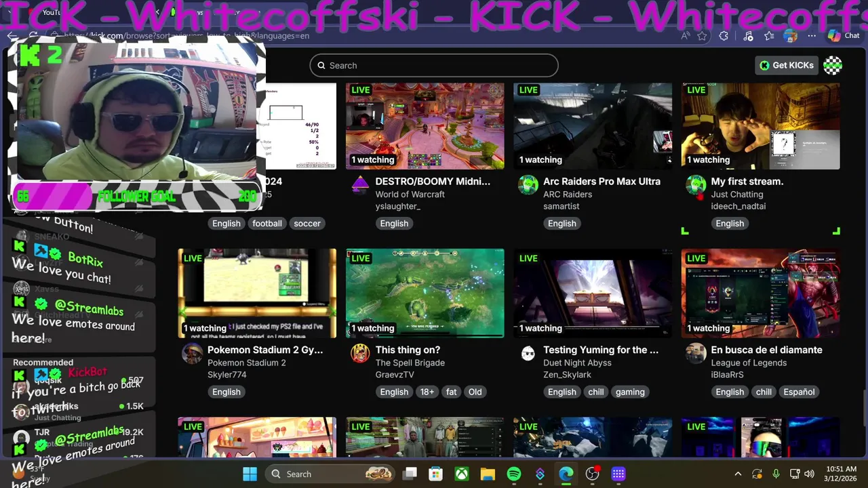Open World of Warcraft category link

410,194
